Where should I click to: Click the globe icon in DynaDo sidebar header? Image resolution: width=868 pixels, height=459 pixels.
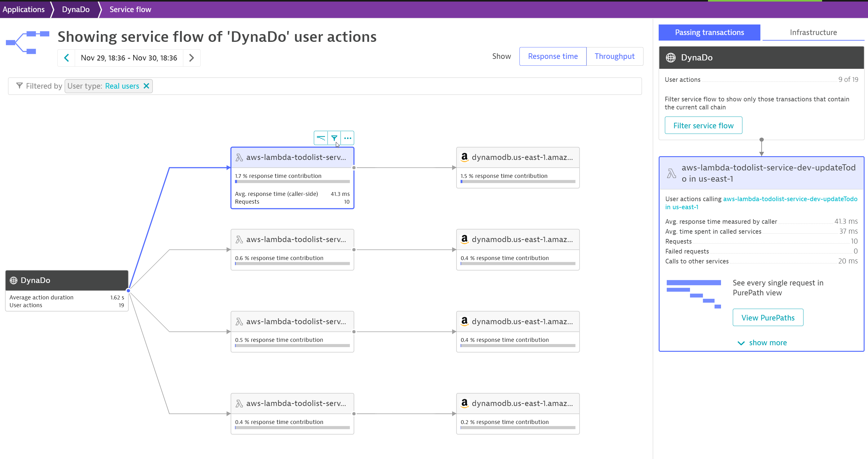(x=670, y=58)
